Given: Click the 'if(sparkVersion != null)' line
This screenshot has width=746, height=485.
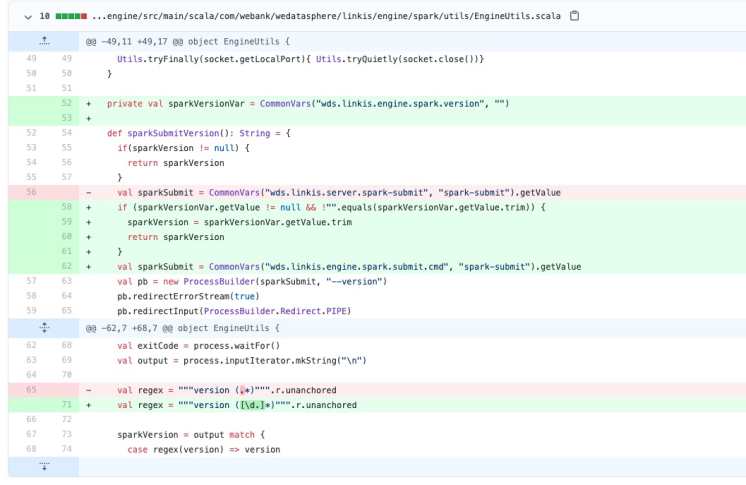Looking at the screenshot, I should click(x=183, y=148).
